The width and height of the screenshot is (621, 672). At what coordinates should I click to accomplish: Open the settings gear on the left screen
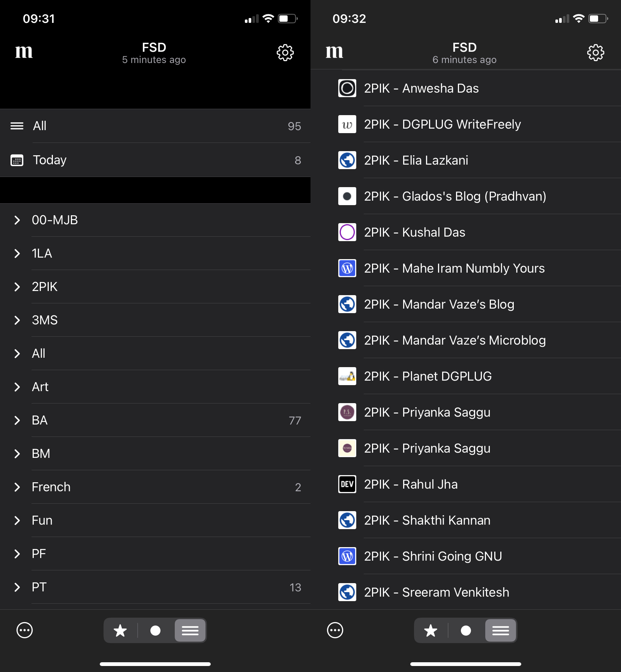coord(285,52)
